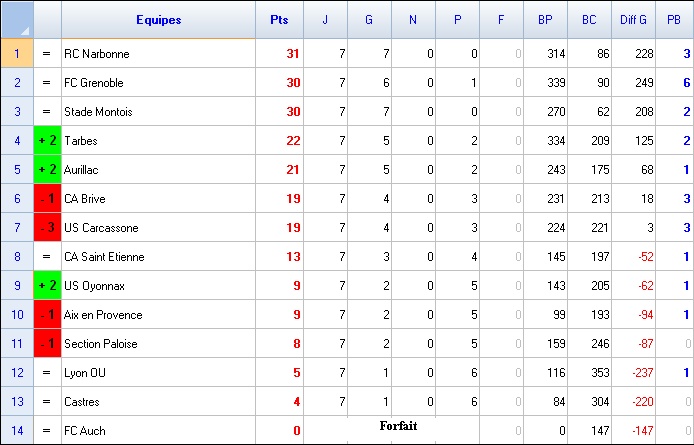Select the RC Narbonne team cell

click(x=158, y=54)
